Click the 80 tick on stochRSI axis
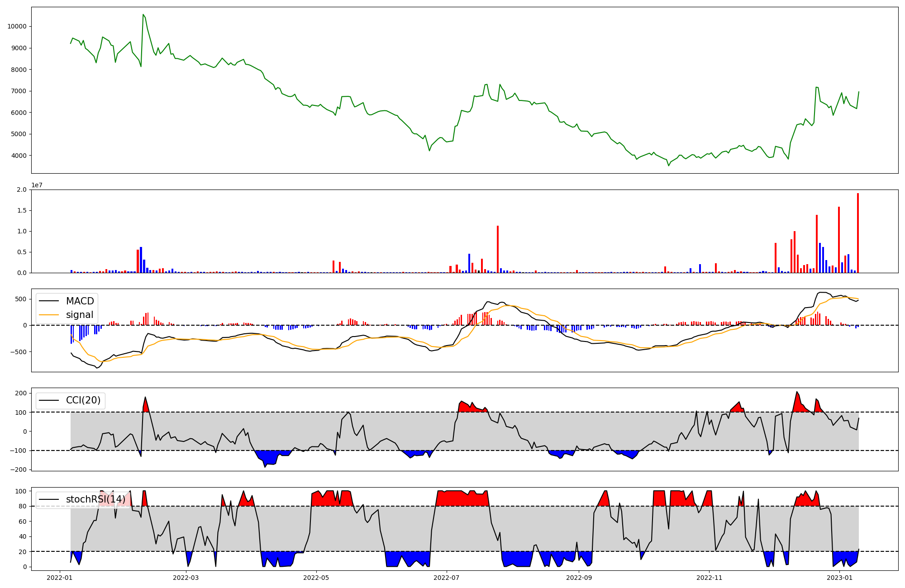This screenshot has width=905, height=588. click(x=23, y=507)
